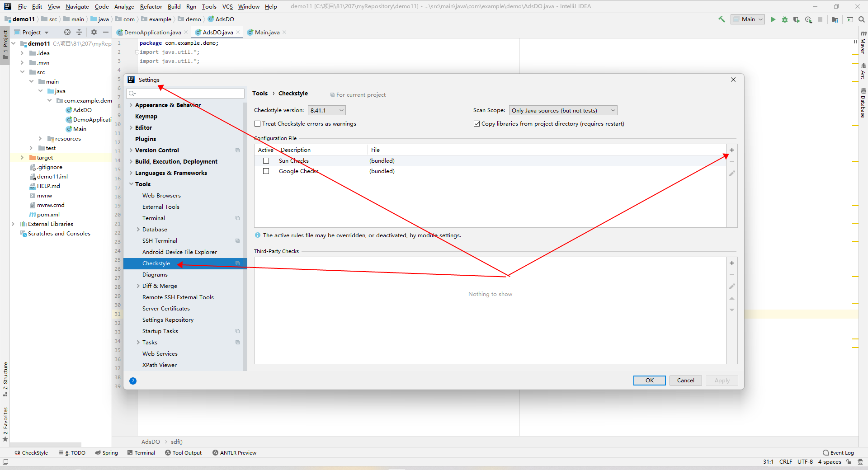Enable Treat Checkstyle errors as warnings

[x=258, y=124]
